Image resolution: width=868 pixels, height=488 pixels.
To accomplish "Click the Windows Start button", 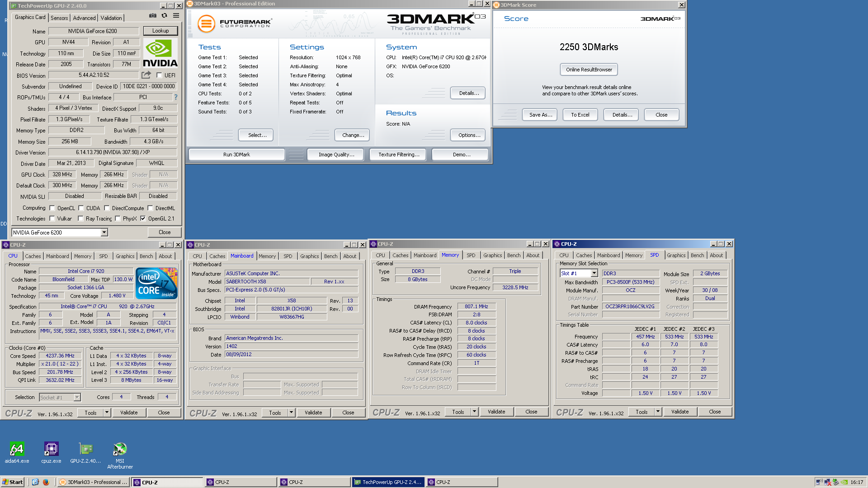I will tap(13, 482).
